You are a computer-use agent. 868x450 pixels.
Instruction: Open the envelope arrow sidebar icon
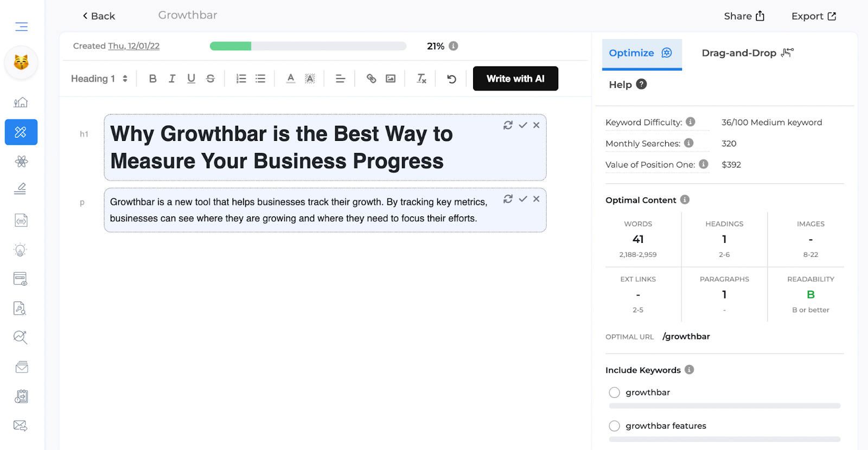20,426
